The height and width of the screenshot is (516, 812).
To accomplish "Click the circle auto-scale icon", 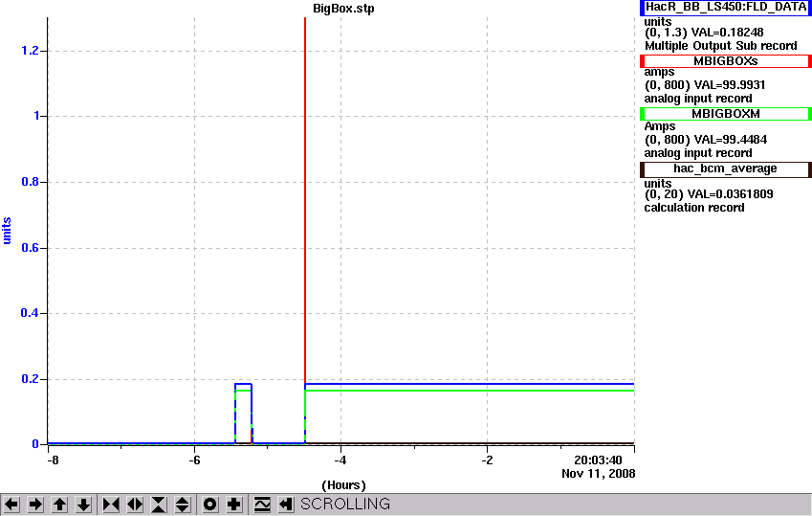I will [210, 505].
